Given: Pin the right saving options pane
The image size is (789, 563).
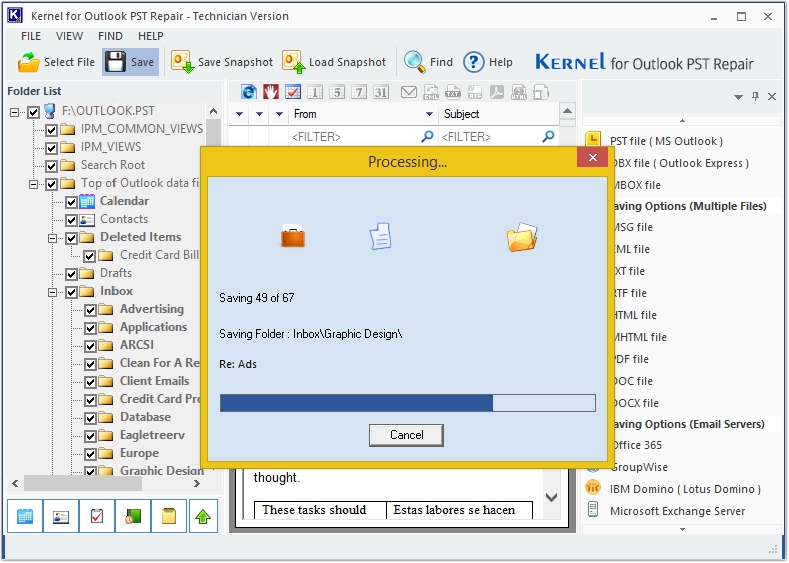Looking at the screenshot, I should 755,96.
